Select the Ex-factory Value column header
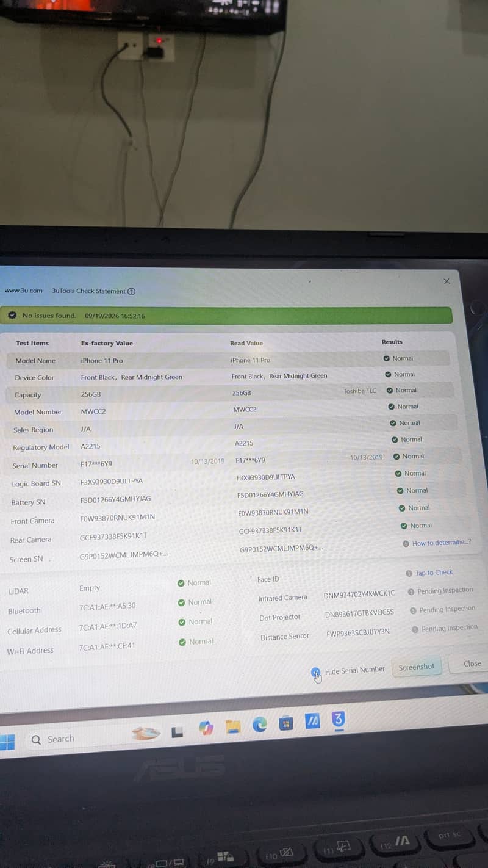488x868 pixels. click(107, 343)
